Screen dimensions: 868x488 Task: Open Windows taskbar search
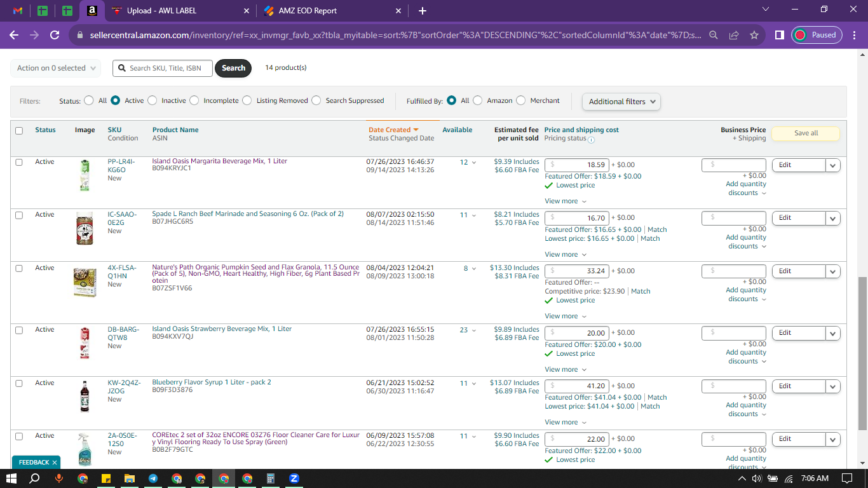(35, 478)
